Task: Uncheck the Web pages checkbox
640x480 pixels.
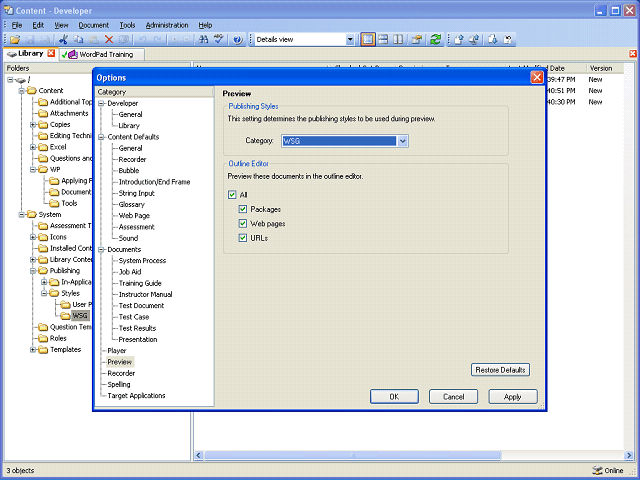Action: [x=243, y=224]
